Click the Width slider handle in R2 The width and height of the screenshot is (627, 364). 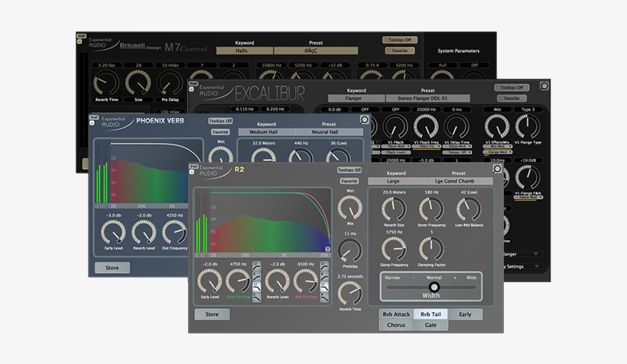click(434, 287)
